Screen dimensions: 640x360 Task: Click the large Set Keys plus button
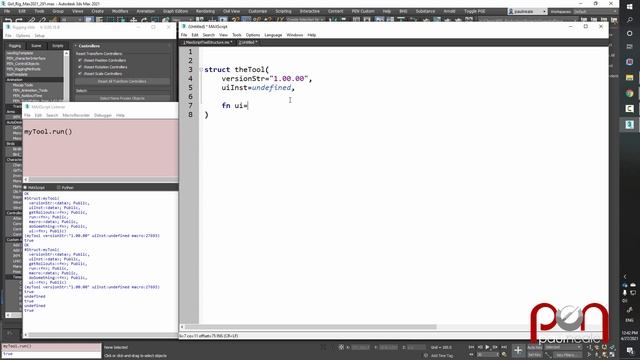click(x=518, y=350)
